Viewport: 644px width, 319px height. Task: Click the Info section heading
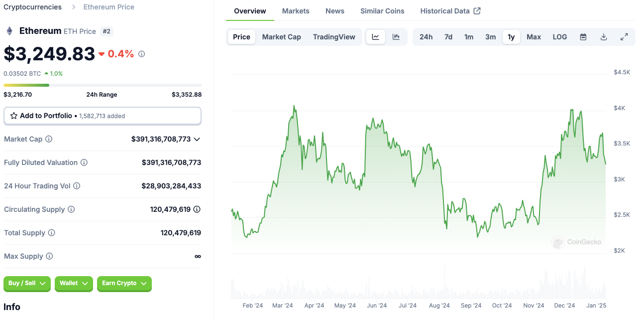point(12,307)
